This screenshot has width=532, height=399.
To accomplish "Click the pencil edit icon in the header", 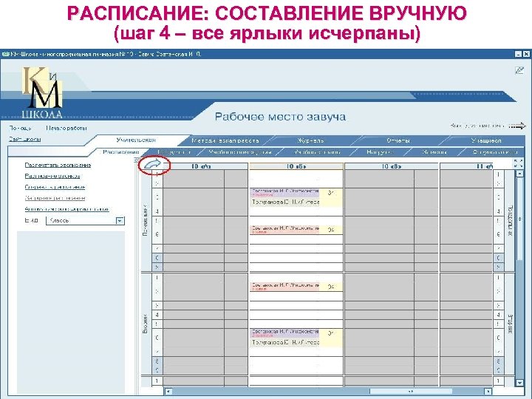I will coord(519,70).
